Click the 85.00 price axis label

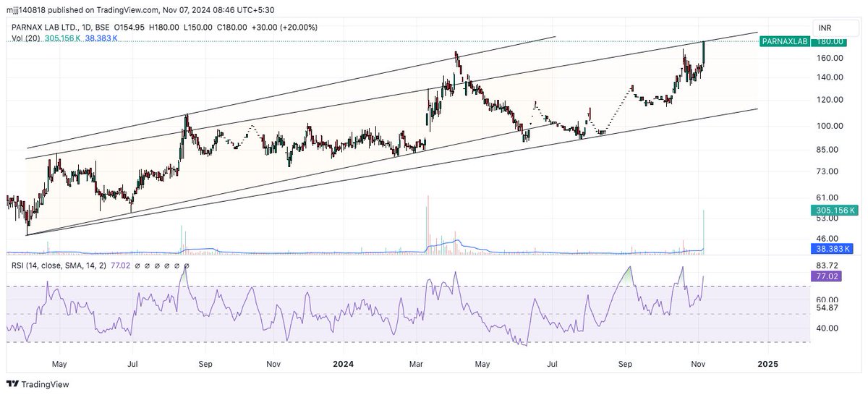828,150
